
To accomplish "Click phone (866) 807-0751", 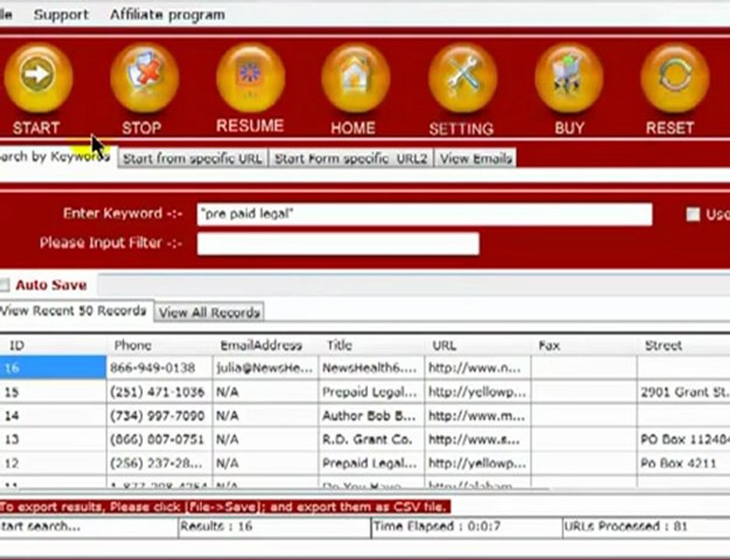I will tap(159, 439).
